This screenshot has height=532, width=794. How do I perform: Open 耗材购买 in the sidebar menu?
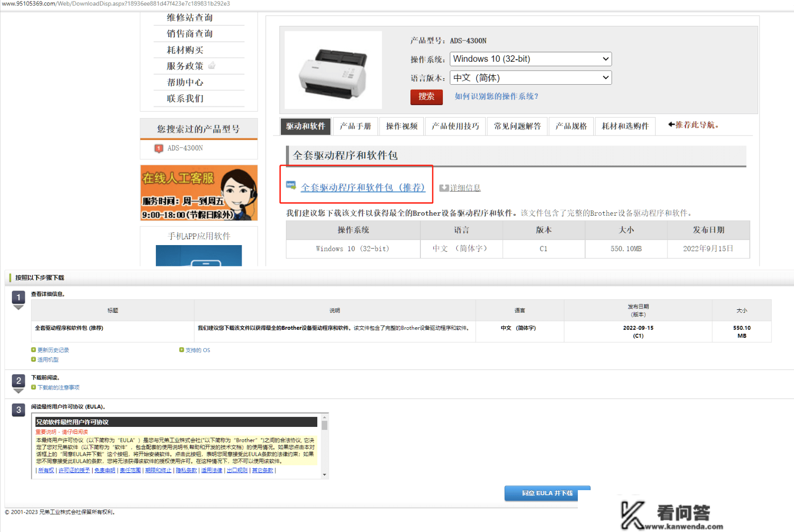click(185, 50)
